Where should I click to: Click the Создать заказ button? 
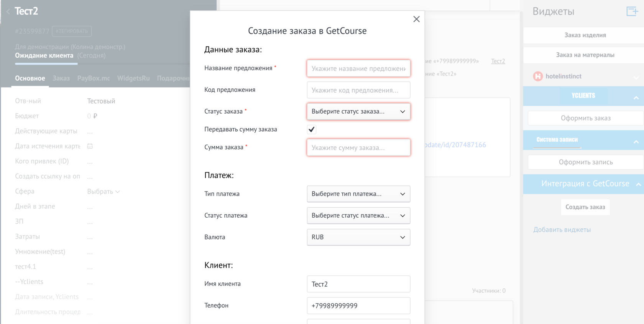585,207
